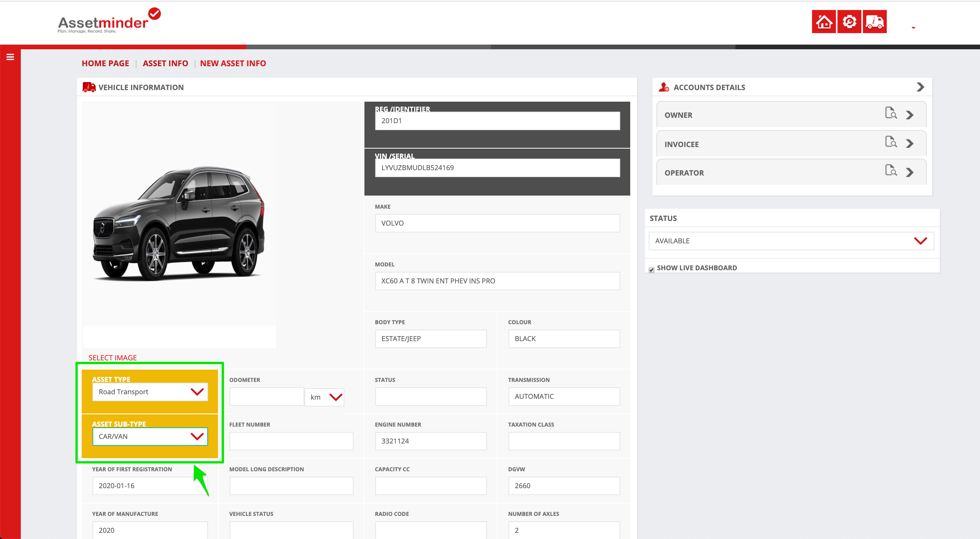Open the home icon in top bar

tap(824, 22)
